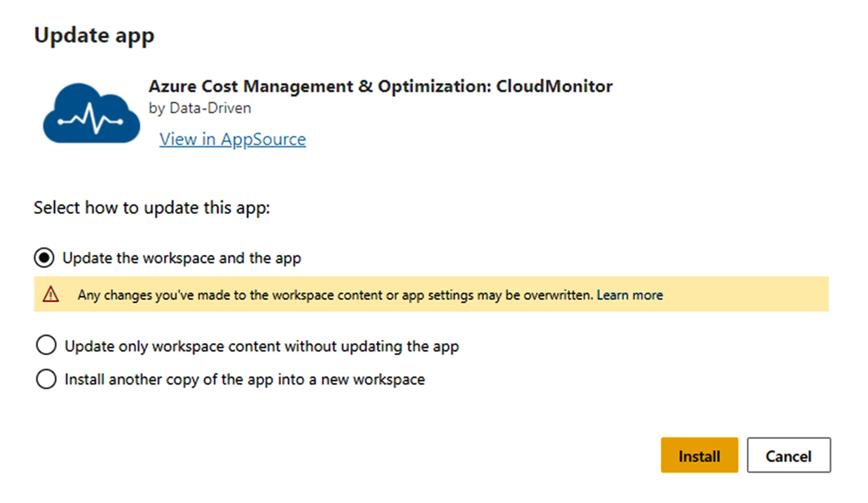The height and width of the screenshot is (503, 868).
Task: Open the View in AppSource link
Action: pos(233,139)
